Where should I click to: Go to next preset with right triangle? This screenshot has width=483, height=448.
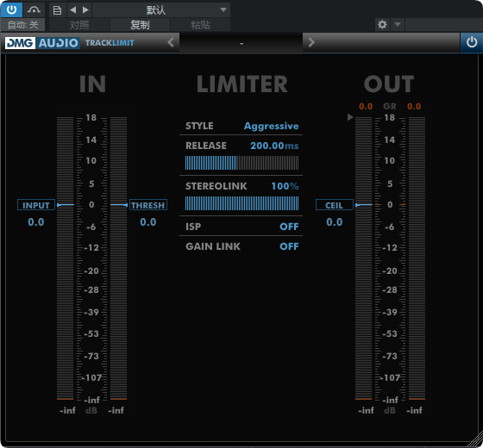click(85, 10)
